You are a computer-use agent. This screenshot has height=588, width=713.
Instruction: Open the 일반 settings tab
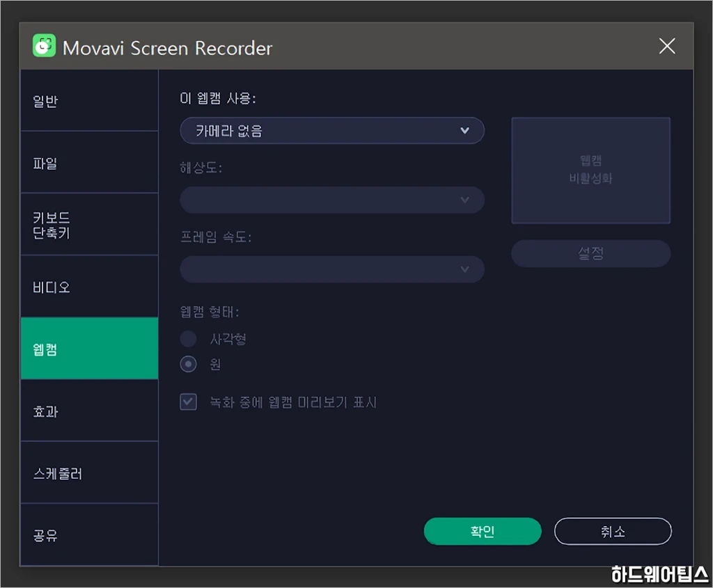(x=89, y=101)
